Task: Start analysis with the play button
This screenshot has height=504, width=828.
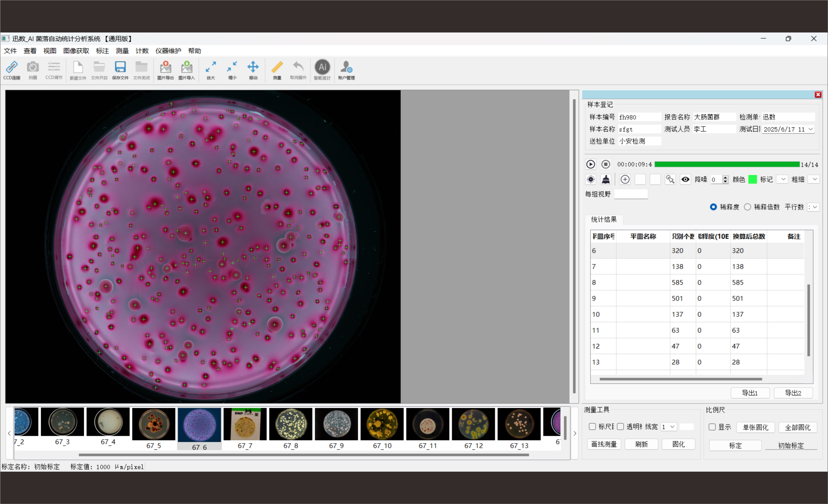Action: click(x=591, y=164)
